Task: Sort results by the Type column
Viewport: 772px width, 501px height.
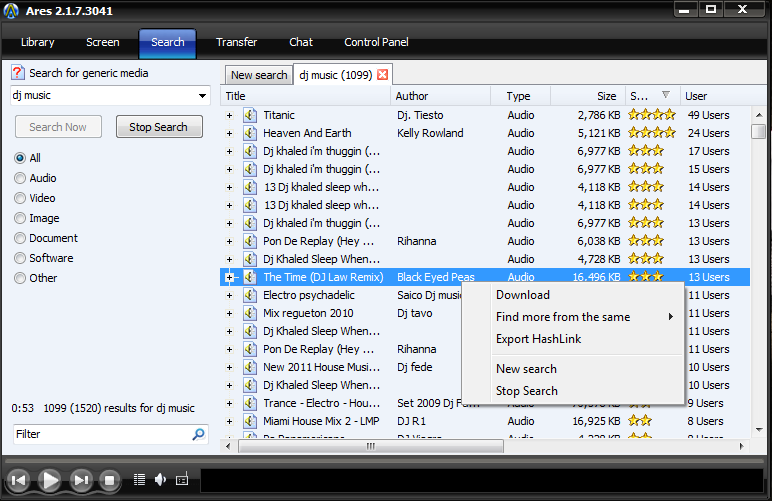Action: point(520,96)
